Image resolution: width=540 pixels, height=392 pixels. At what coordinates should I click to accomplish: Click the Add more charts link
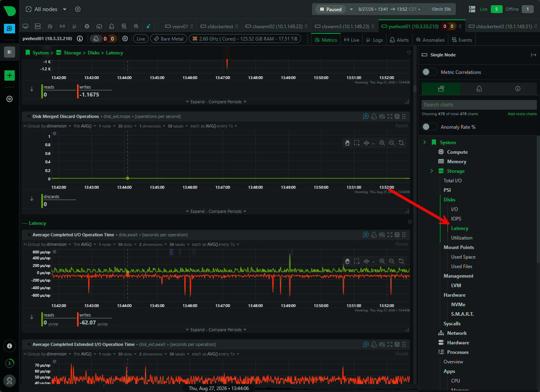[x=522, y=114]
